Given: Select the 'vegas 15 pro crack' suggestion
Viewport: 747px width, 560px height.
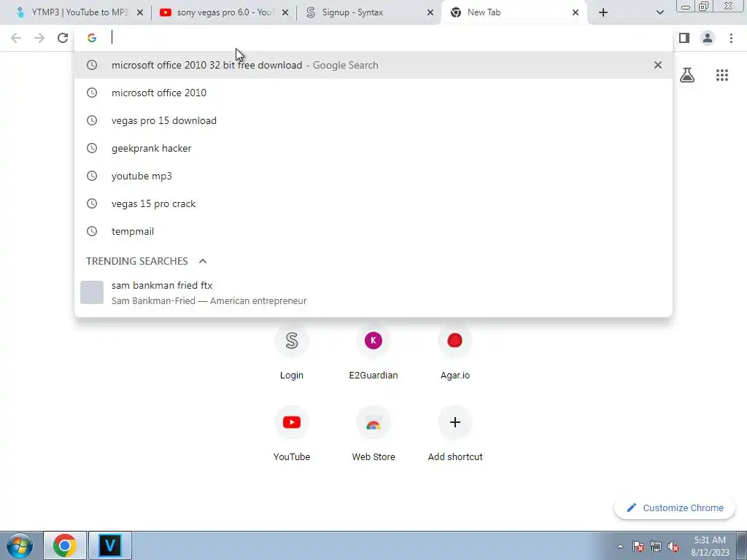Looking at the screenshot, I should [373, 203].
